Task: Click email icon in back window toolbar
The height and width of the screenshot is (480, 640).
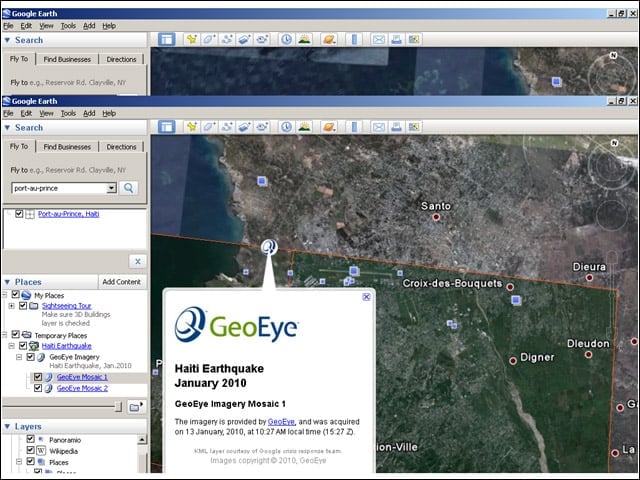Action: pyautogui.click(x=379, y=40)
